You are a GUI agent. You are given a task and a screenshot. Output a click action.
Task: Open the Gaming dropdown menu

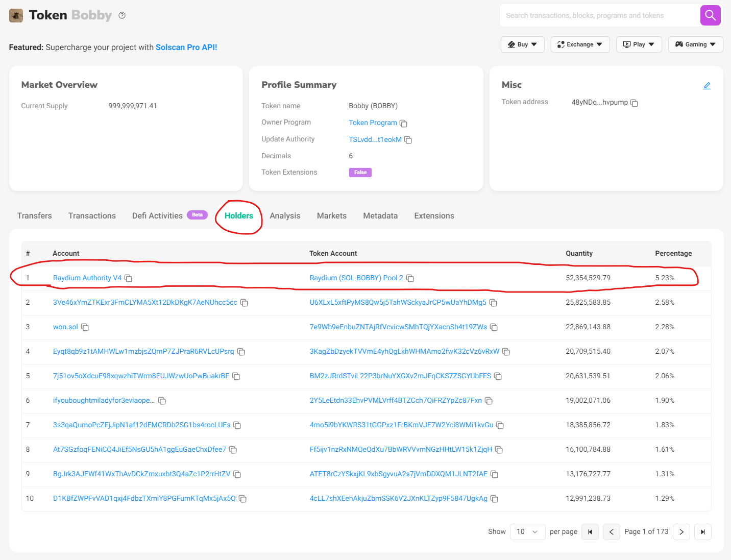(x=696, y=44)
